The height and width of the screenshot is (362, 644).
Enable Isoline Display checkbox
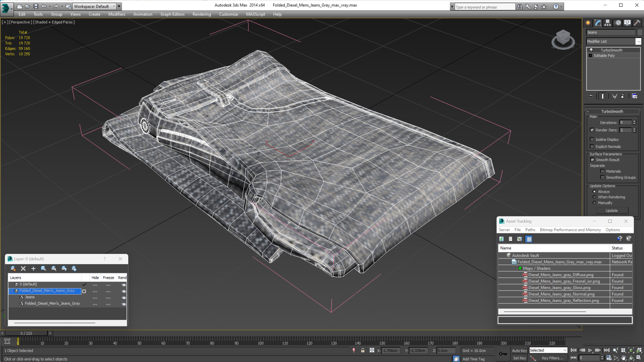(592, 139)
